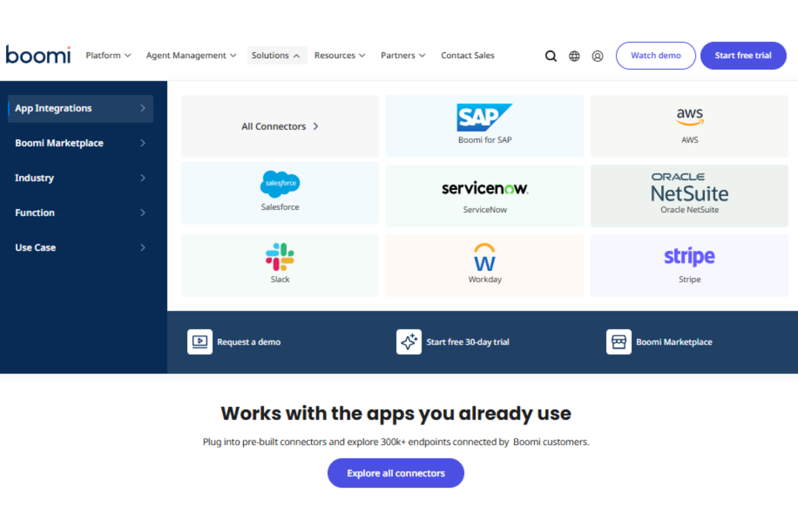Viewport: 798px width, 532px height.
Task: Click the Boomi logo
Action: pyautogui.click(x=38, y=55)
